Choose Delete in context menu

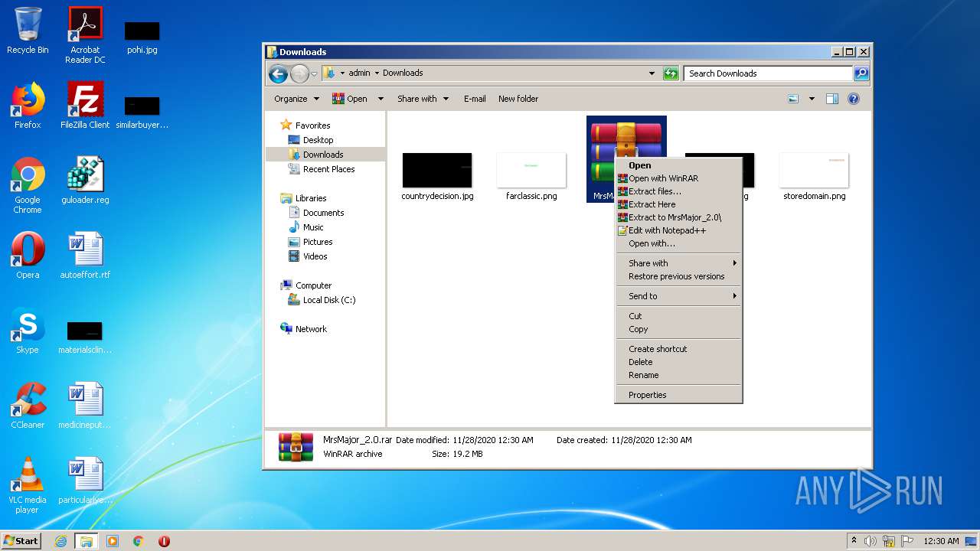[x=678, y=362]
